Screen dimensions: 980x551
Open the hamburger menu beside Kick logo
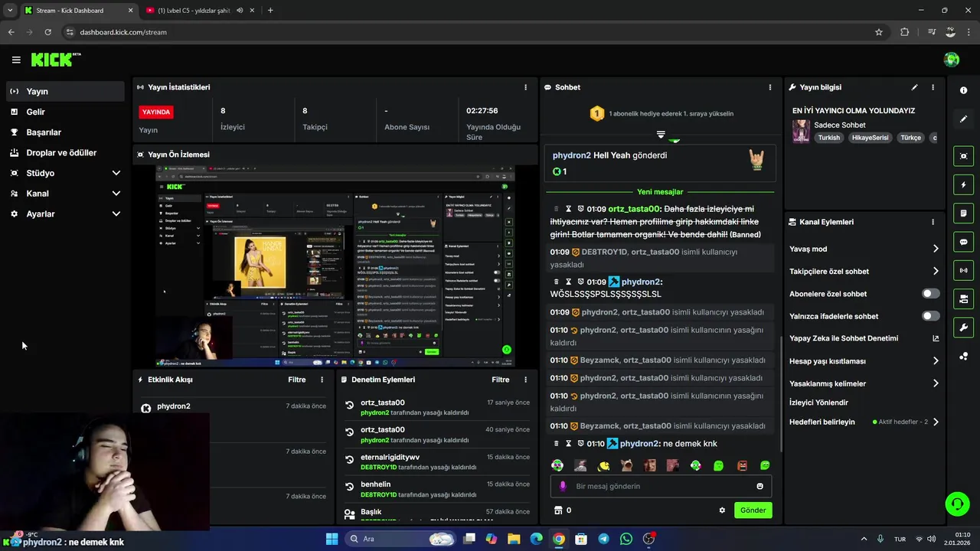16,60
